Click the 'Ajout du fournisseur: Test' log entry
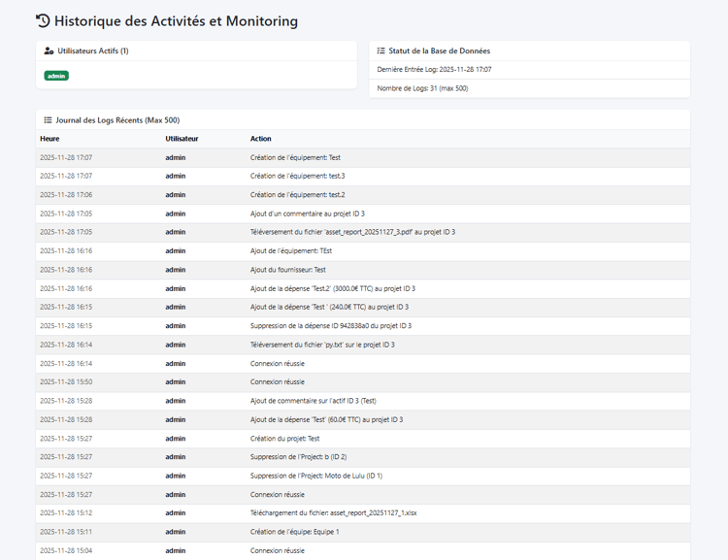Viewport: 728px width, 560px height. [288, 270]
